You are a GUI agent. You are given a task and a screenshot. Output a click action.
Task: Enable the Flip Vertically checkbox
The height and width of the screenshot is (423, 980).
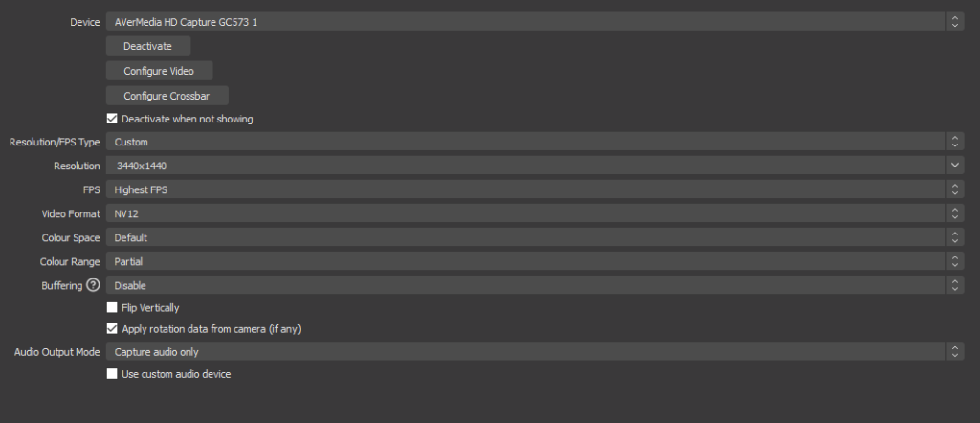coord(112,308)
